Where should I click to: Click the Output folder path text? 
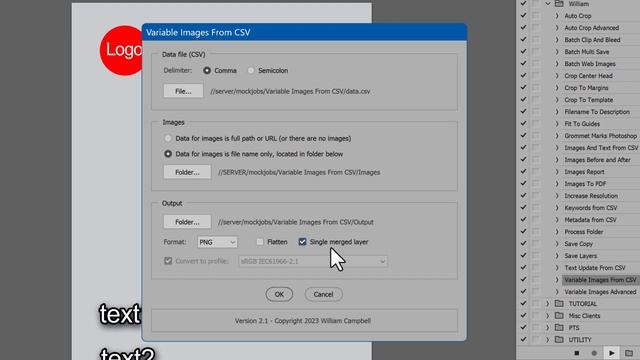click(296, 222)
